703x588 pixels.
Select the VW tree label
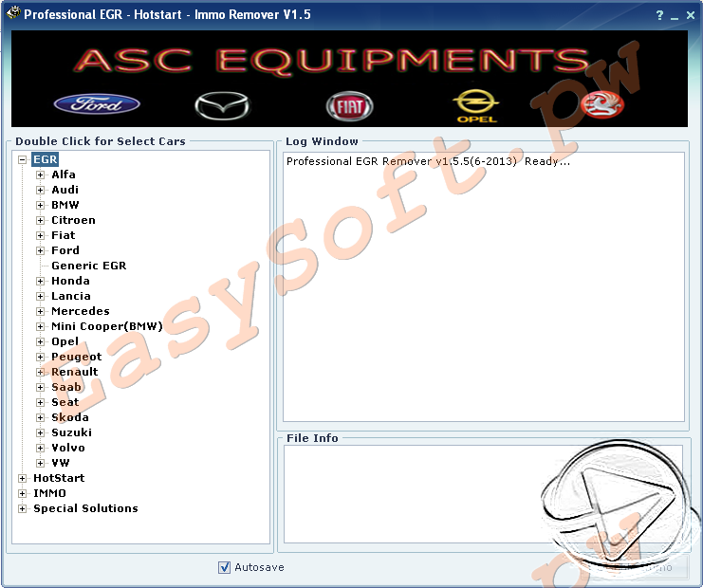point(61,463)
